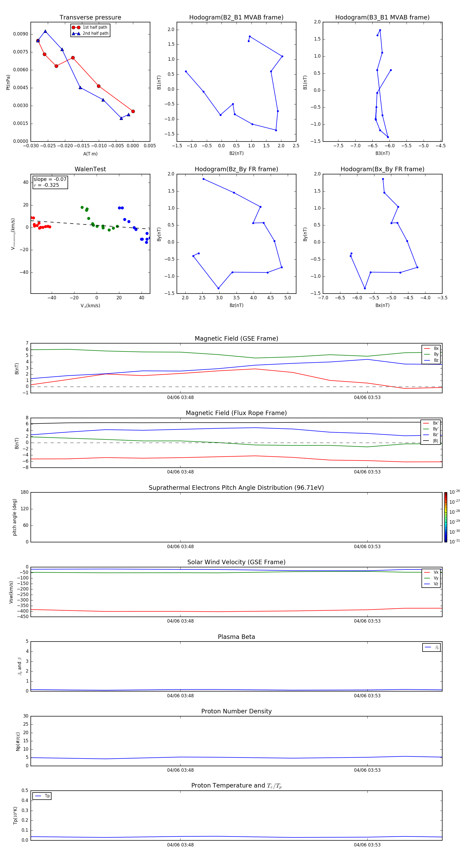This screenshot has width=473, height=868.
Task: Click '04/06 03:53' under the temperature plot
Action: [367, 845]
